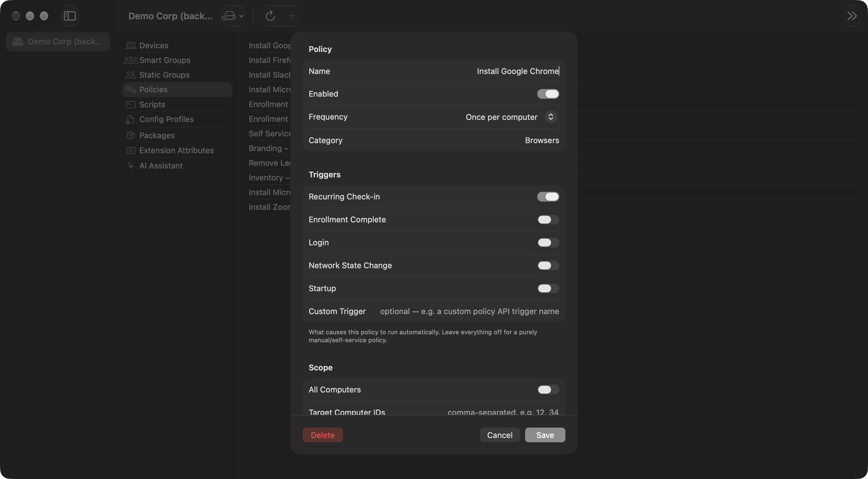This screenshot has height=479, width=868.
Task: Select Branding policy row
Action: (x=270, y=148)
